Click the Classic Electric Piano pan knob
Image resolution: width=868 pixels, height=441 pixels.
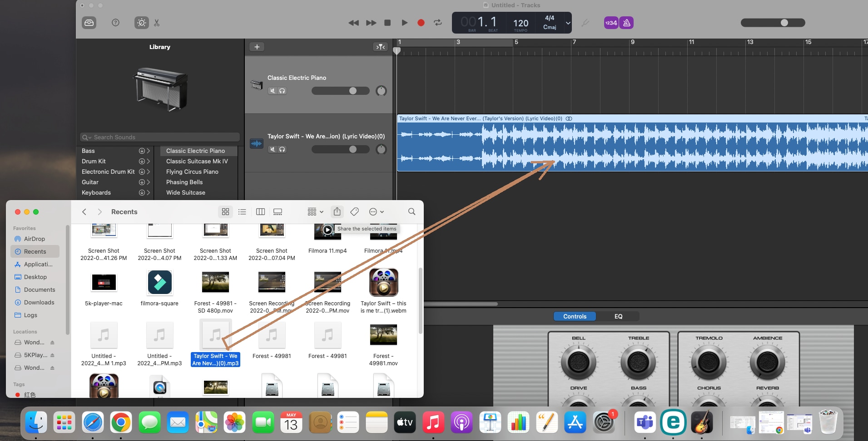381,91
